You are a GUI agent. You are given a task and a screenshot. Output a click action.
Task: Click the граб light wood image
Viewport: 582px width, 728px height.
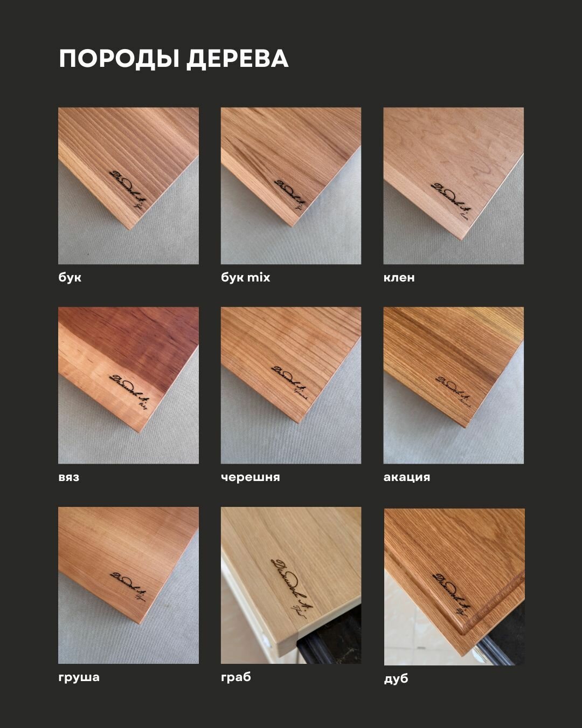(291, 585)
